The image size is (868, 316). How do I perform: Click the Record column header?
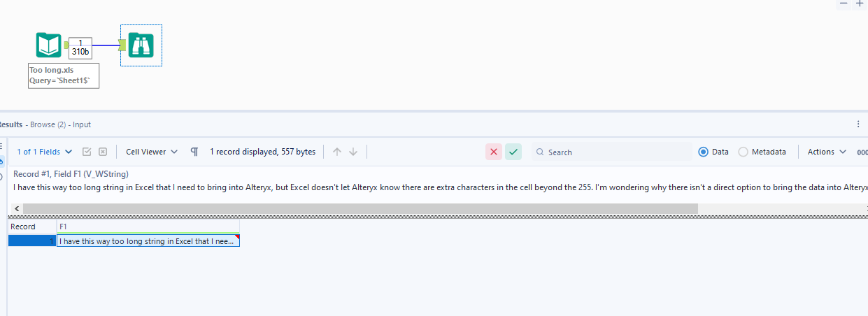[x=31, y=227]
